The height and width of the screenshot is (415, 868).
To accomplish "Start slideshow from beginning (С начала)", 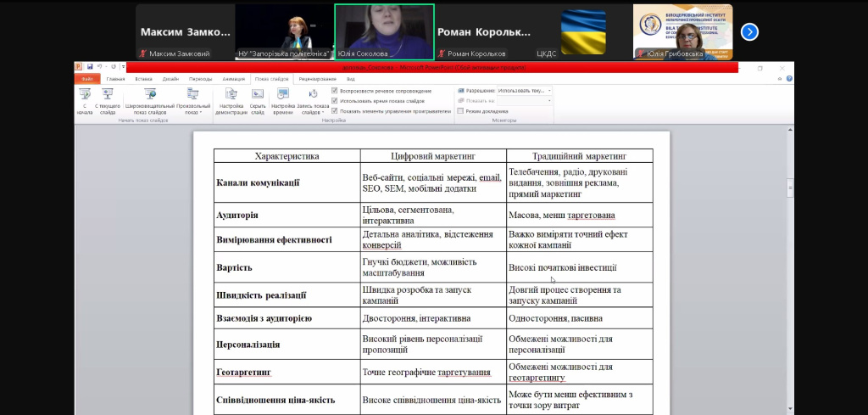I will (x=85, y=101).
